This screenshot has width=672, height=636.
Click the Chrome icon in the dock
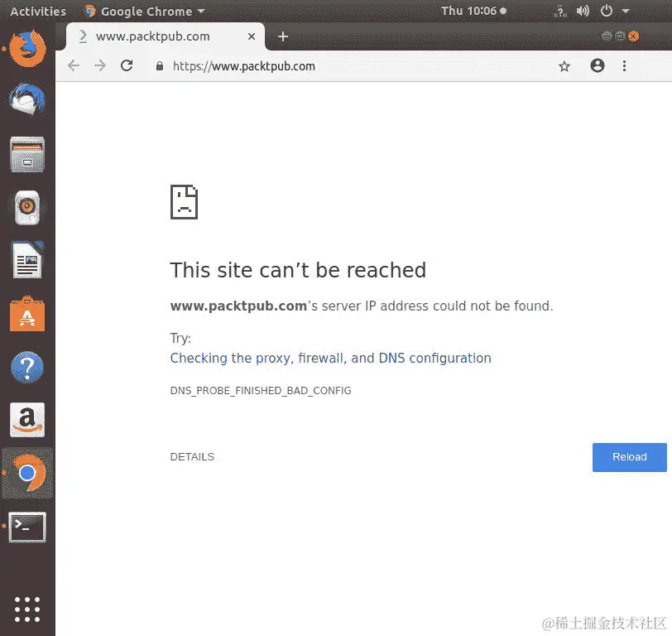[x=28, y=473]
